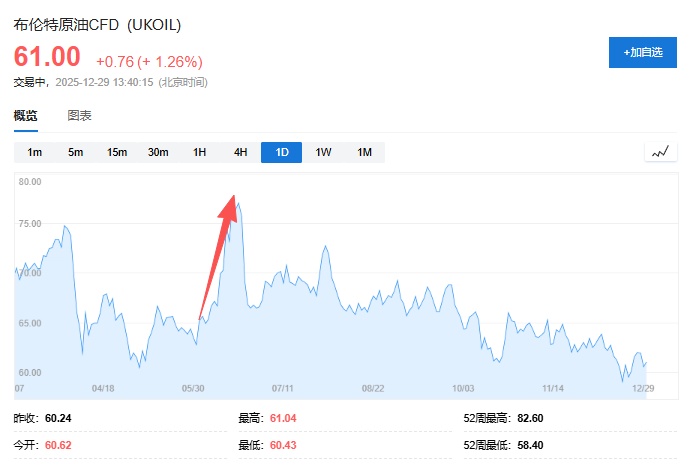The image size is (690, 471).
Task: Select the highlighted 1D timeframe
Action: [282, 152]
